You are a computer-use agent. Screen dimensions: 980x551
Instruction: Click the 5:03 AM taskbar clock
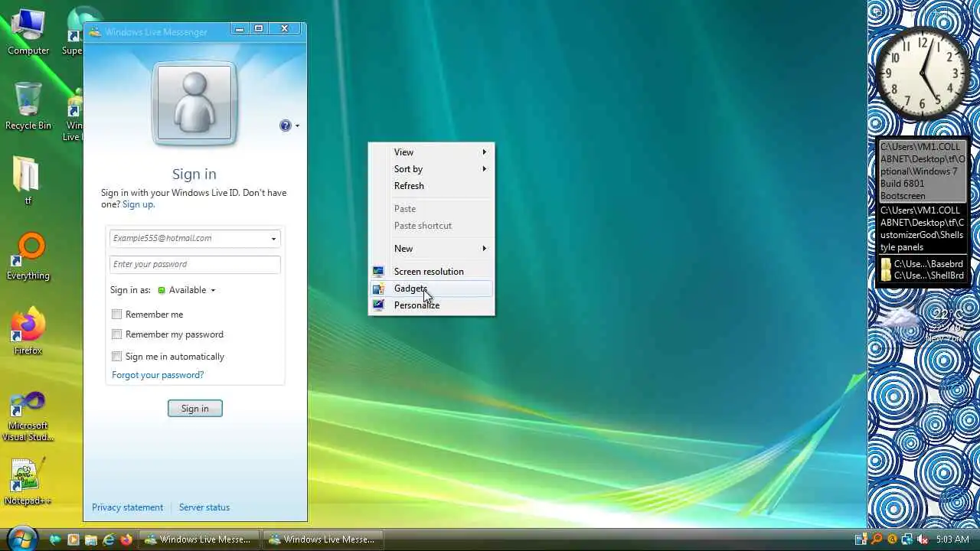click(952, 540)
